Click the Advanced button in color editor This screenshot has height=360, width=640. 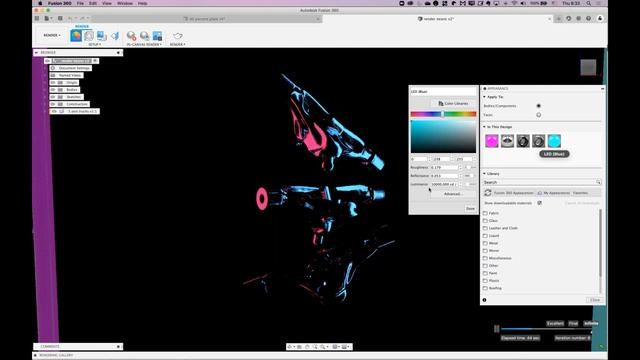[x=453, y=194]
